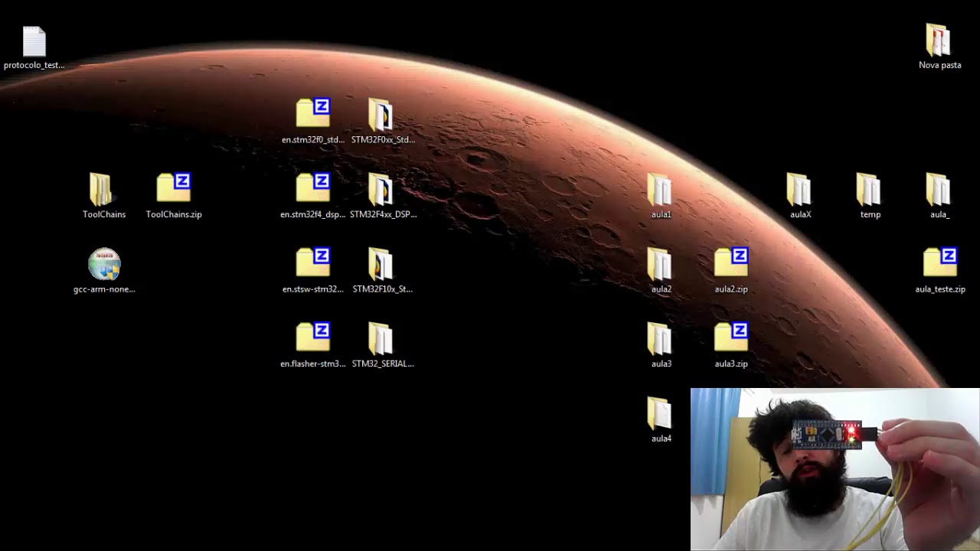980x551 pixels.
Task: Click the temp folder
Action: (x=868, y=189)
